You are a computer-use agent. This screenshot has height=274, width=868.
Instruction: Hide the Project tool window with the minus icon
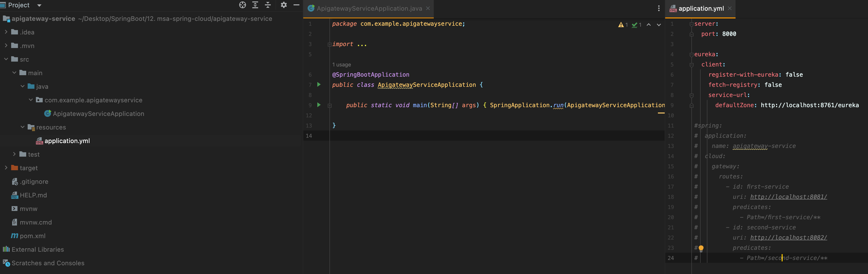(296, 5)
